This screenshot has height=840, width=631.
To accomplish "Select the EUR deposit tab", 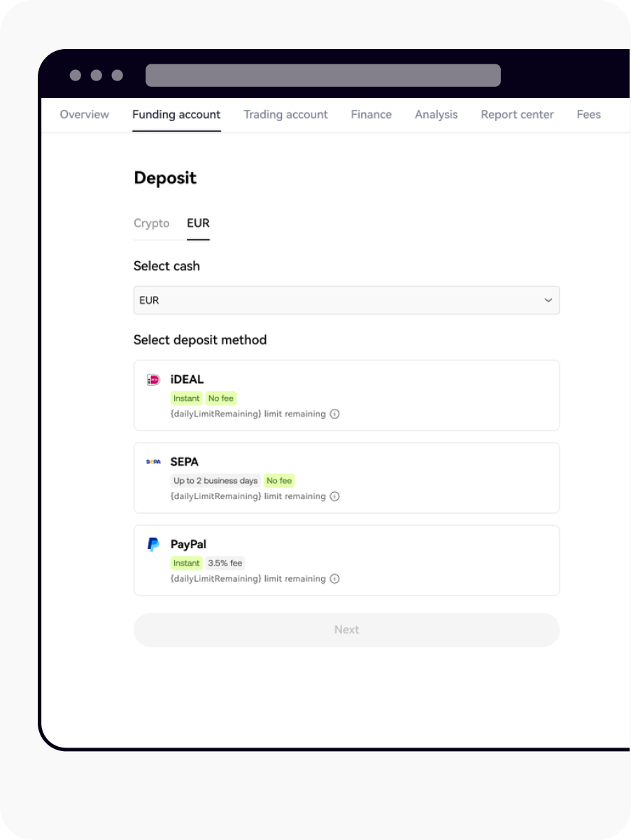I will (198, 223).
